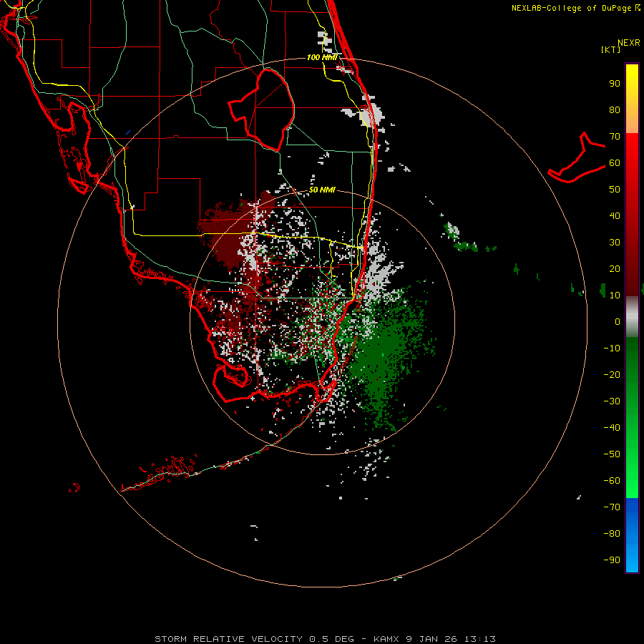Click the "100 NMI" range ring label

click(x=322, y=57)
